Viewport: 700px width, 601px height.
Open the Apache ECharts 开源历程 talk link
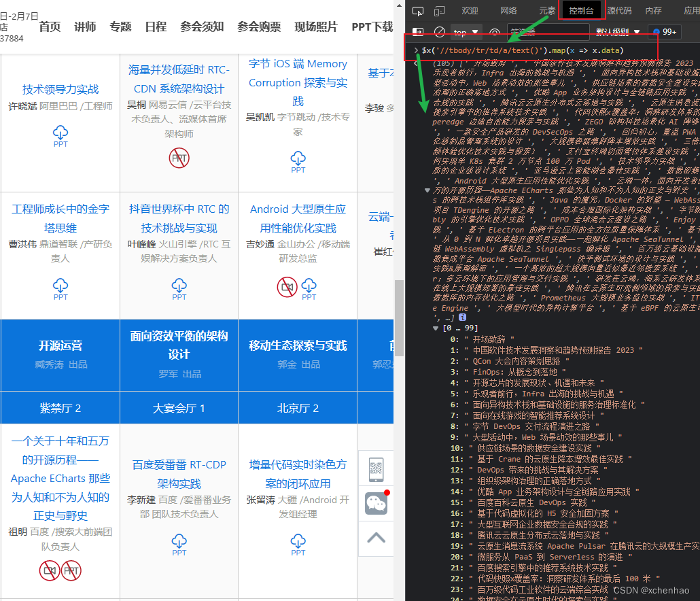coord(60,478)
